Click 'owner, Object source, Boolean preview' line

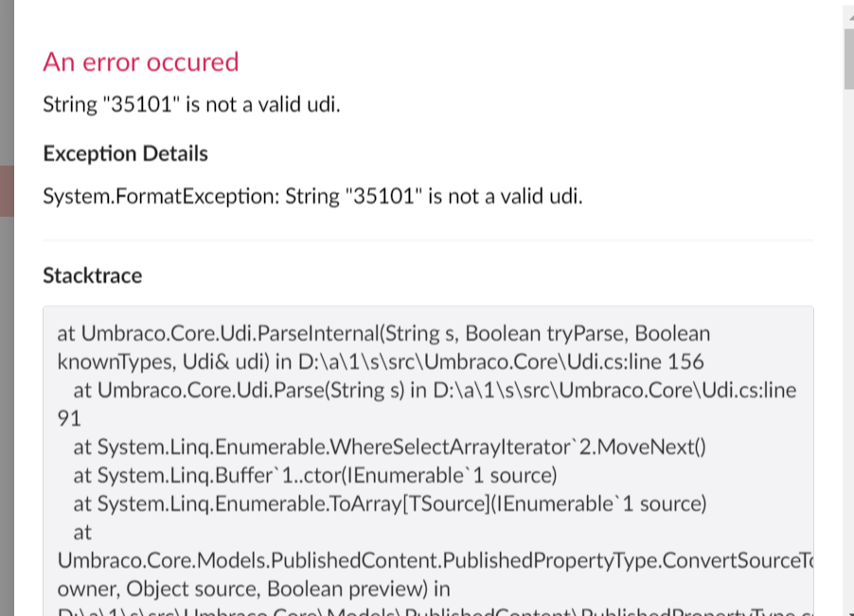254,589
